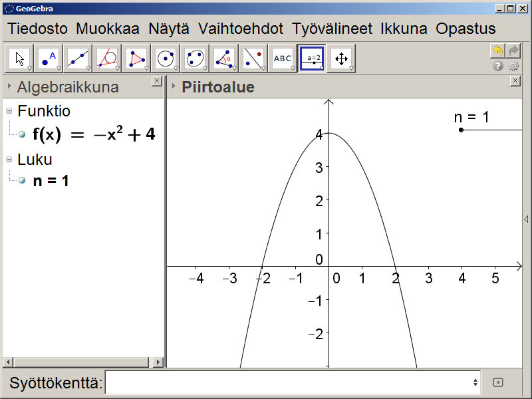Open the settings gear icon
This screenshot has height=399, width=532.
click(x=513, y=66)
